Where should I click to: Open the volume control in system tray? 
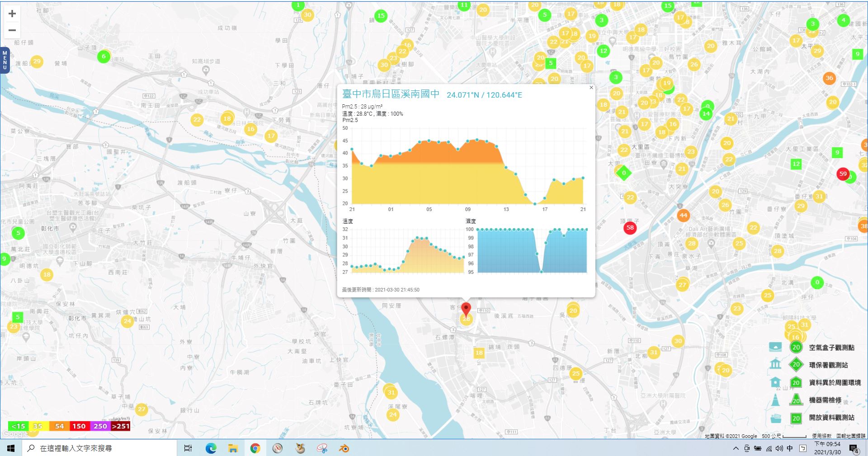[779, 448]
